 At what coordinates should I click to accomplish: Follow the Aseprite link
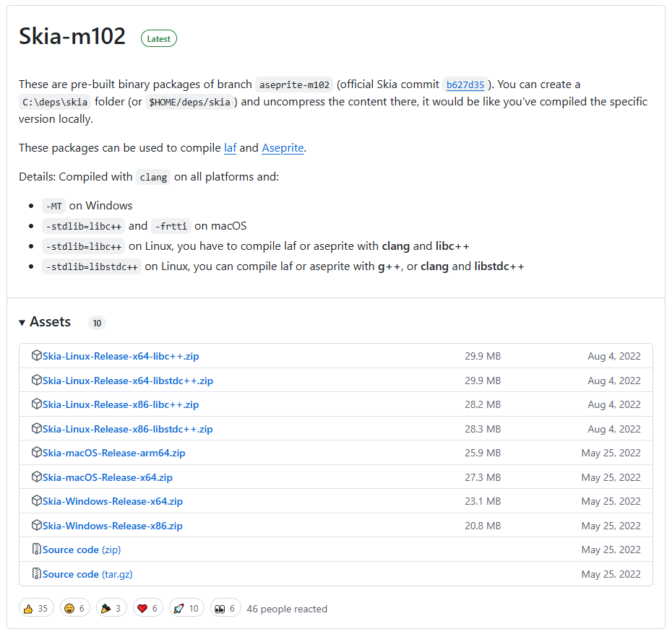point(283,148)
